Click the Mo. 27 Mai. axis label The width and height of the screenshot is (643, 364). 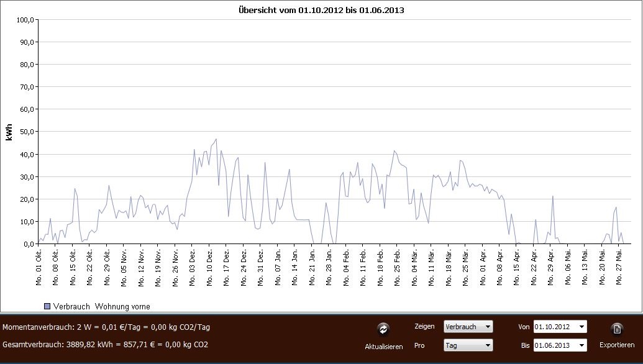[x=619, y=266]
